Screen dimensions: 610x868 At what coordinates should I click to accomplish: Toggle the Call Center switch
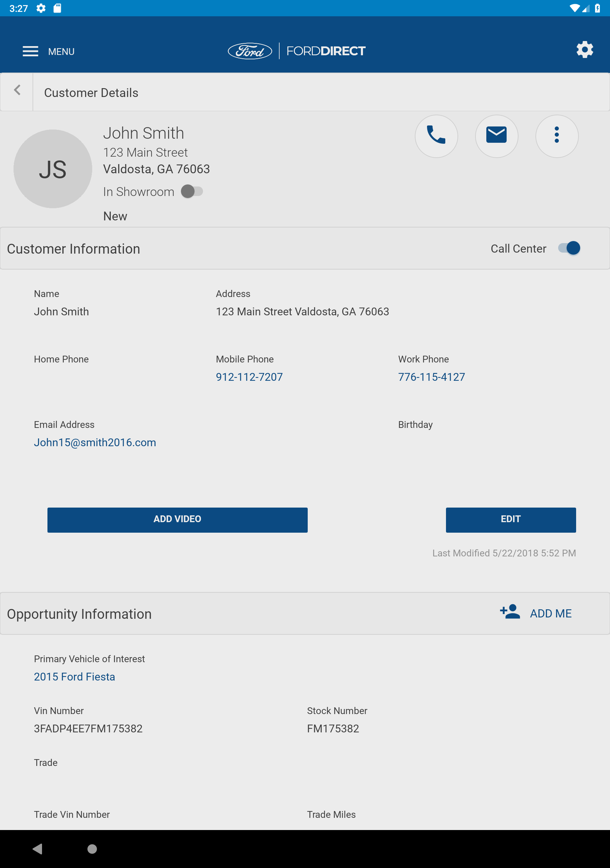(x=569, y=248)
